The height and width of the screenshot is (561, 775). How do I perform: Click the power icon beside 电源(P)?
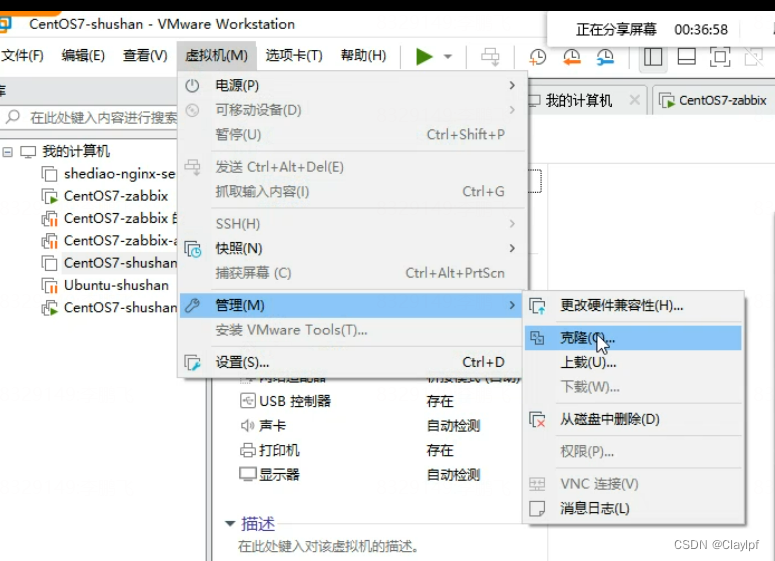click(x=192, y=86)
